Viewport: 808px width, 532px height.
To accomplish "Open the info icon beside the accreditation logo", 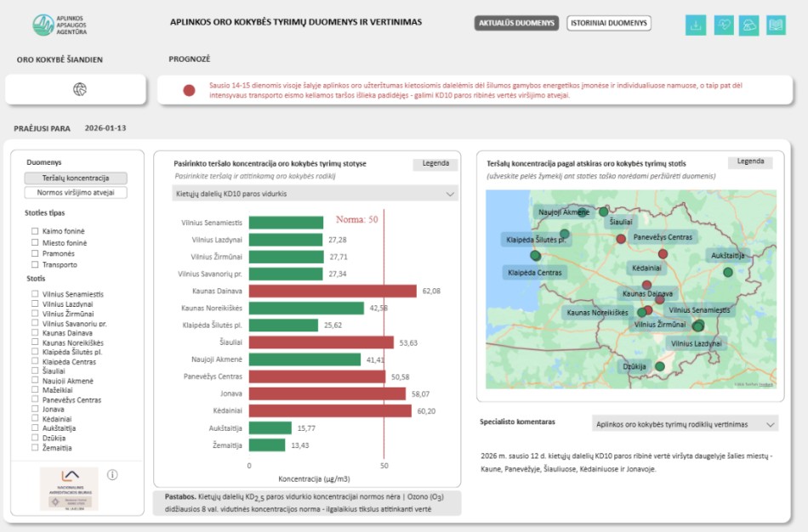I will coord(111,474).
